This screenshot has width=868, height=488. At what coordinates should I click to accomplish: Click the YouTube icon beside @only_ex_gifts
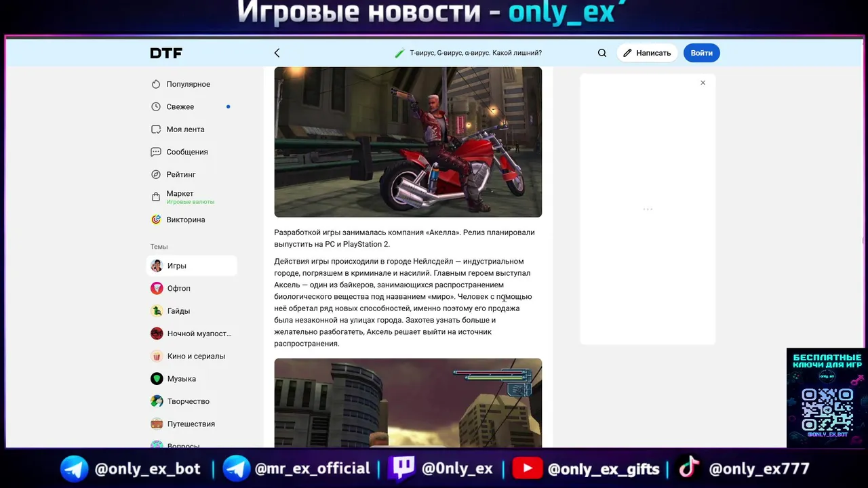527,468
